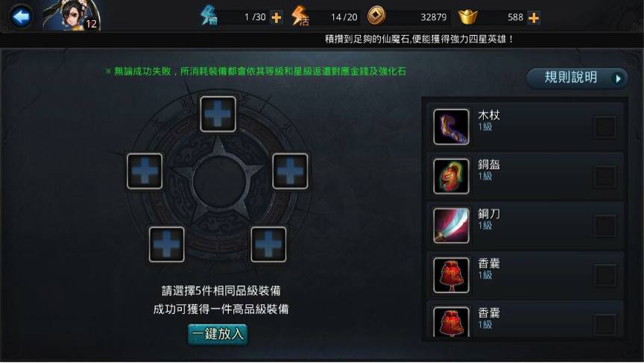This screenshot has height=363, width=644.
Task: Open the player avatar portrait
Action: pos(73,16)
